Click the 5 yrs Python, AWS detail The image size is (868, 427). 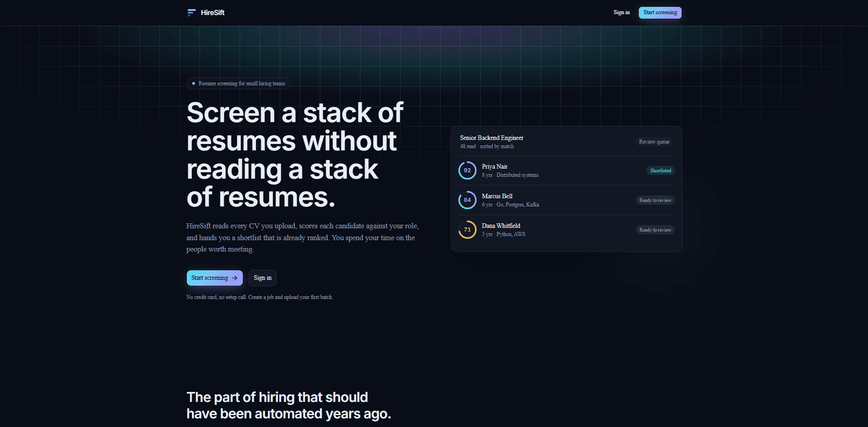coord(503,234)
